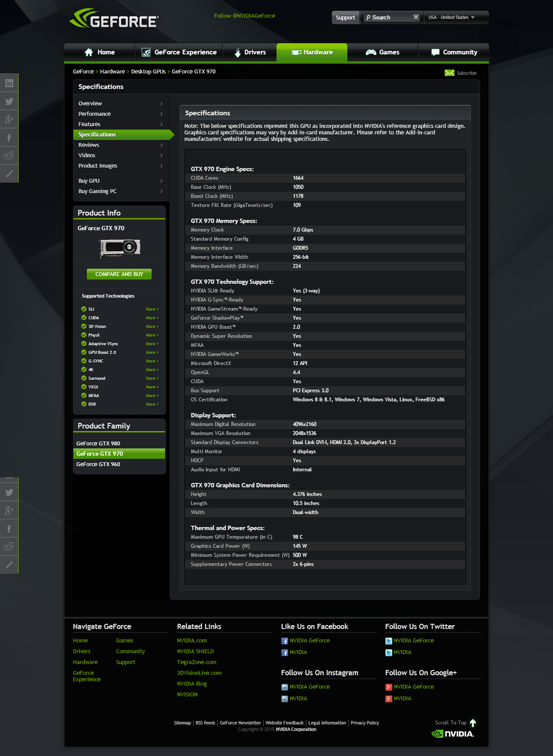Click the green check icon next to SLI
Image resolution: width=553 pixels, height=756 pixels.
click(84, 309)
